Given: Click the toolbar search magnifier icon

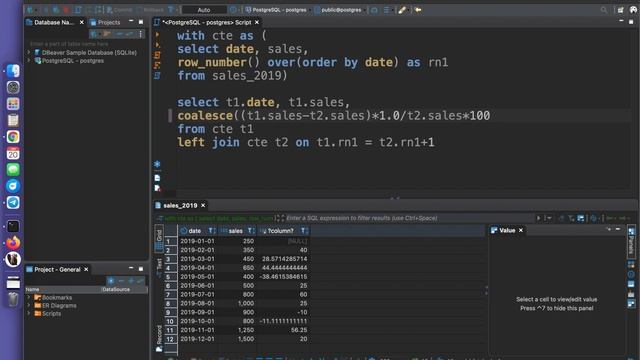Looking at the screenshot, I should point(604,10).
